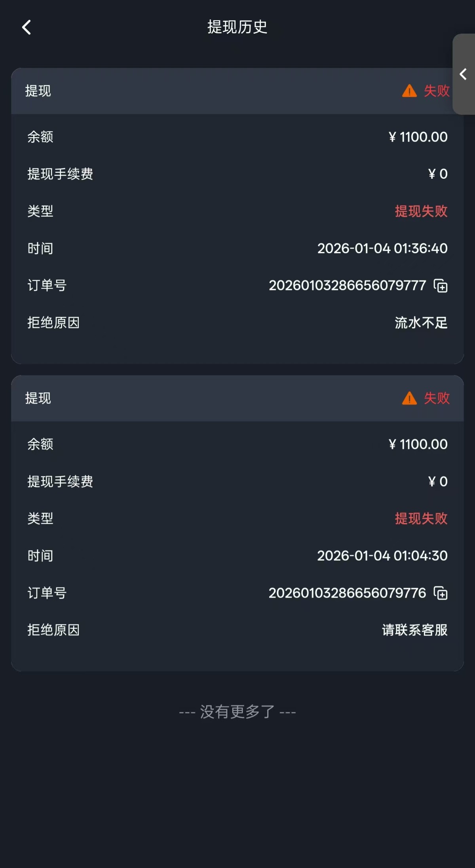The height and width of the screenshot is (868, 475).
Task: Open the 提现 header of the 请联系客服 record
Action: (x=38, y=398)
